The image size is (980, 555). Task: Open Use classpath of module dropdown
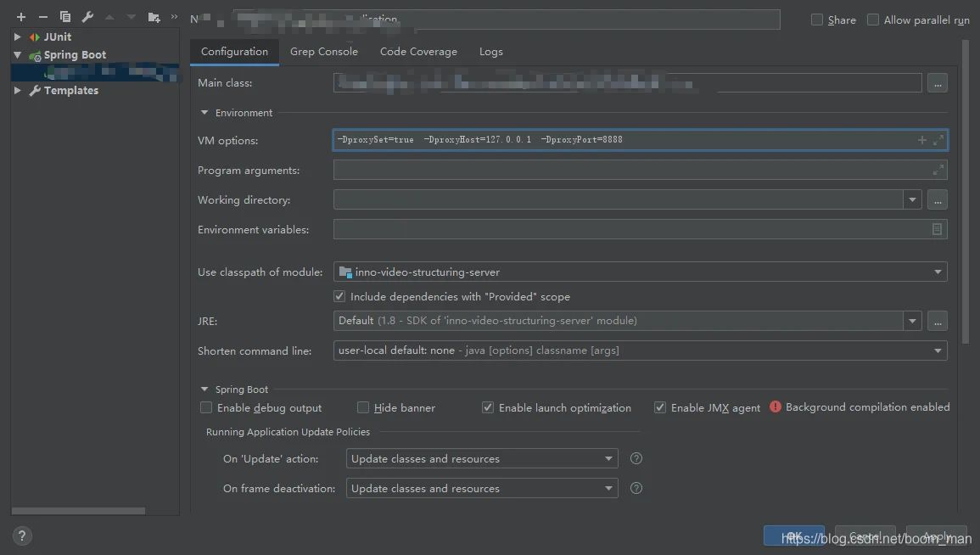coord(938,272)
